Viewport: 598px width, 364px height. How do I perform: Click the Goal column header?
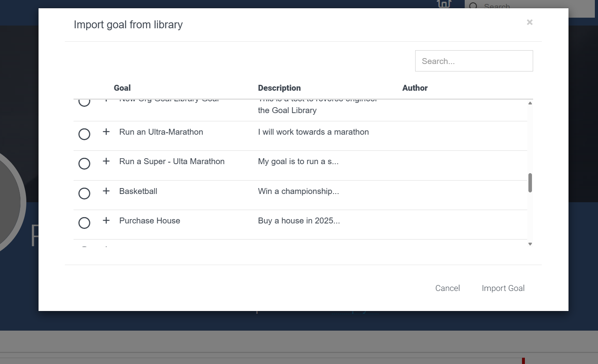point(122,88)
